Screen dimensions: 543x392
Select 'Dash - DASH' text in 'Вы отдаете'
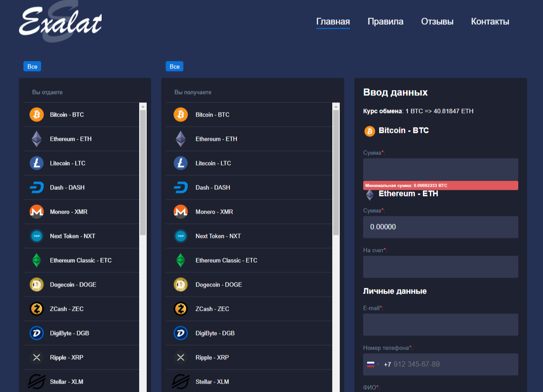(67, 188)
